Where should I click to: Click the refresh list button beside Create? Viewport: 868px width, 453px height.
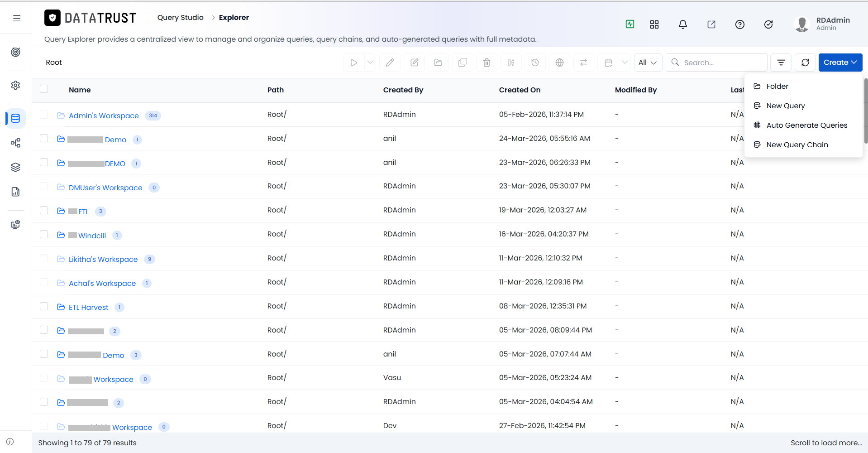point(805,63)
